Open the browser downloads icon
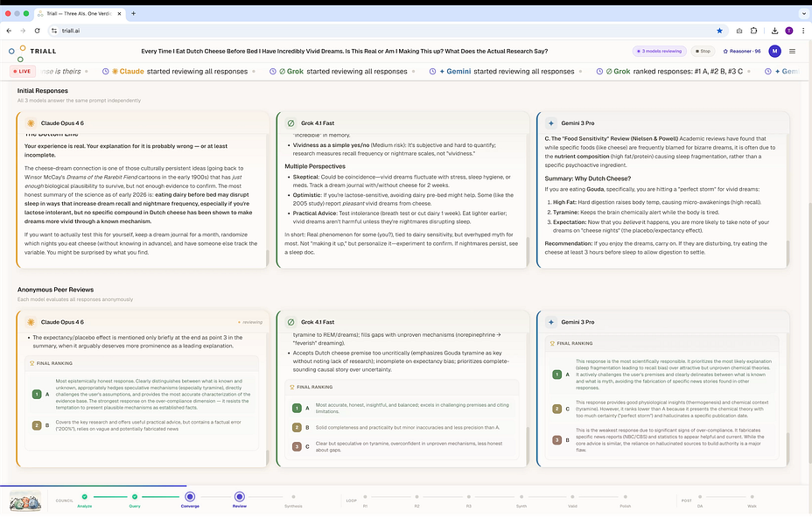 [774, 31]
